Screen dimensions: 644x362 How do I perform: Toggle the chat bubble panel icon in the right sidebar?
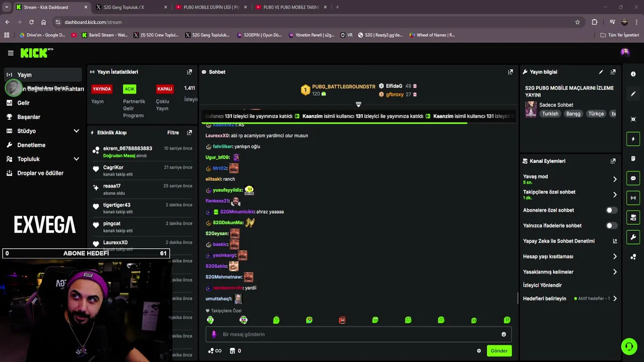tap(633, 178)
